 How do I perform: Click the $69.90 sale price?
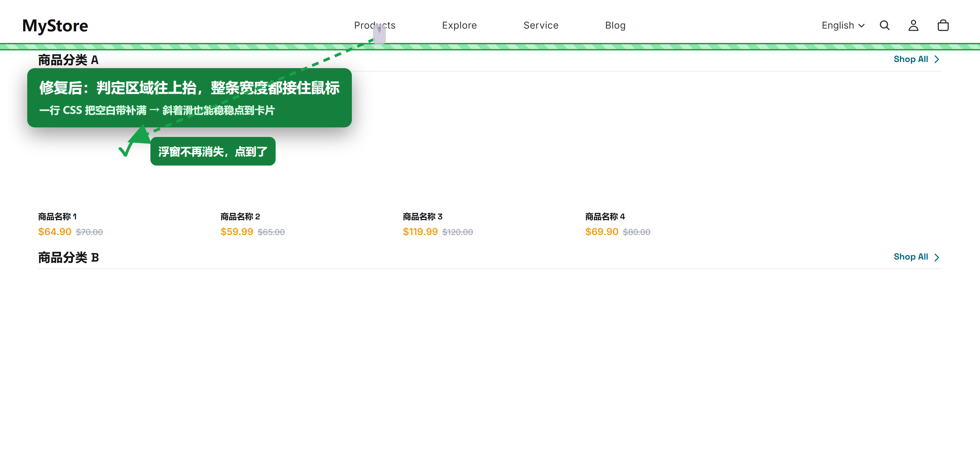point(602,232)
